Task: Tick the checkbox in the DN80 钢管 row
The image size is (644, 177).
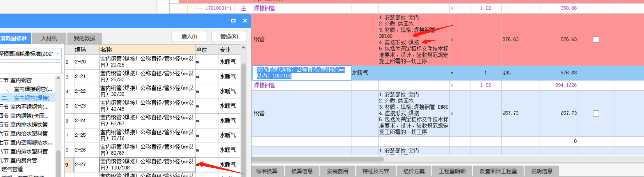Action: click(596, 113)
